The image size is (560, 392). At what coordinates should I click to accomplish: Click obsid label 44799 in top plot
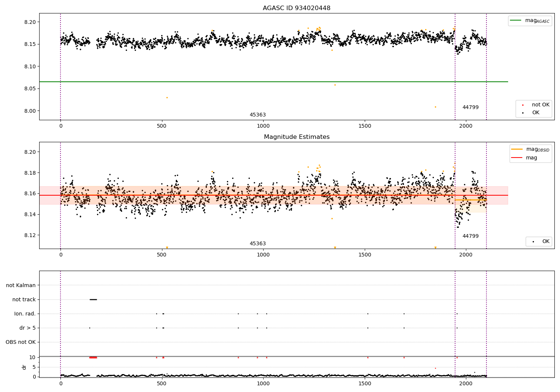coord(470,108)
